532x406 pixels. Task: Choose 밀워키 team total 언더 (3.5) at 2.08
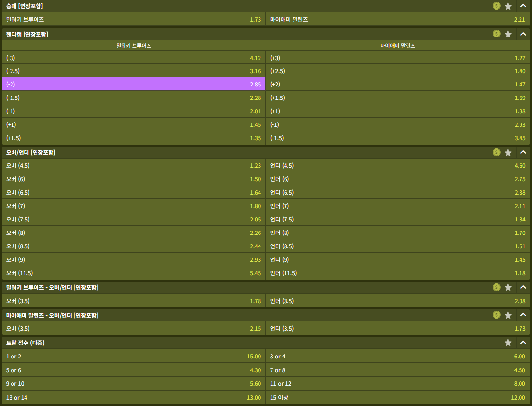click(x=397, y=301)
